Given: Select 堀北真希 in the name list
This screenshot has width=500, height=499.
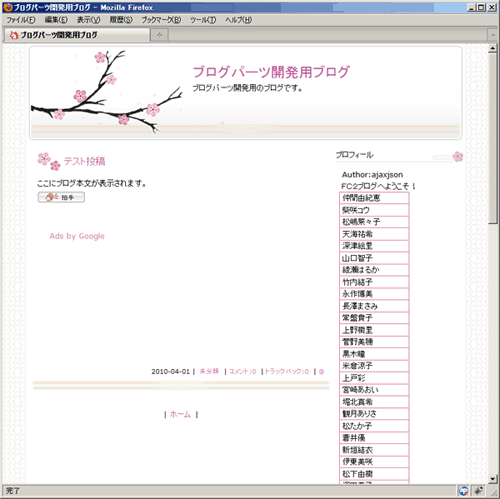Looking at the screenshot, I should pyautogui.click(x=374, y=402).
